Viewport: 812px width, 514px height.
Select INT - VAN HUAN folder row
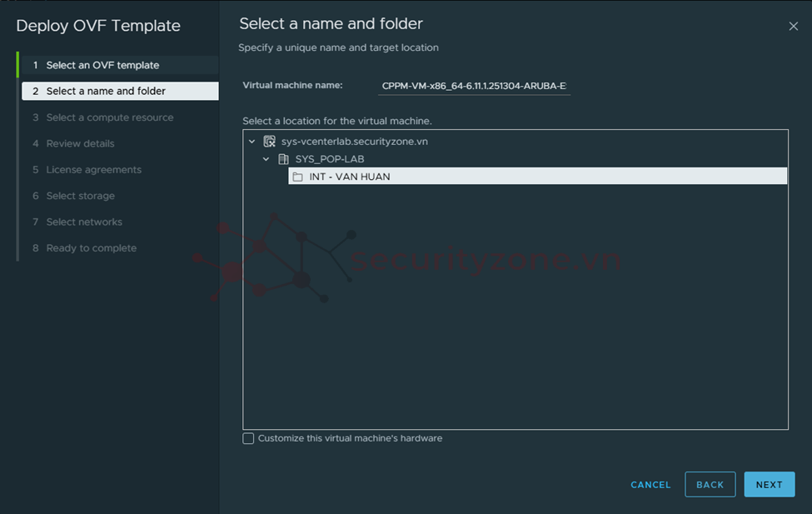pyautogui.click(x=537, y=177)
